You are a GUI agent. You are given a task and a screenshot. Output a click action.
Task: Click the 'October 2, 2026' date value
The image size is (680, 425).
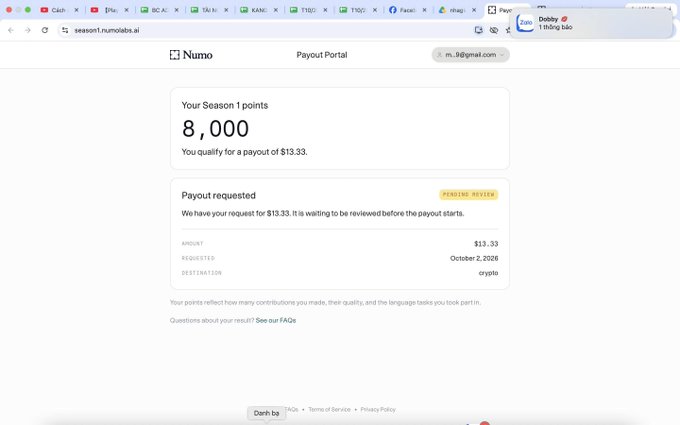coord(474,258)
